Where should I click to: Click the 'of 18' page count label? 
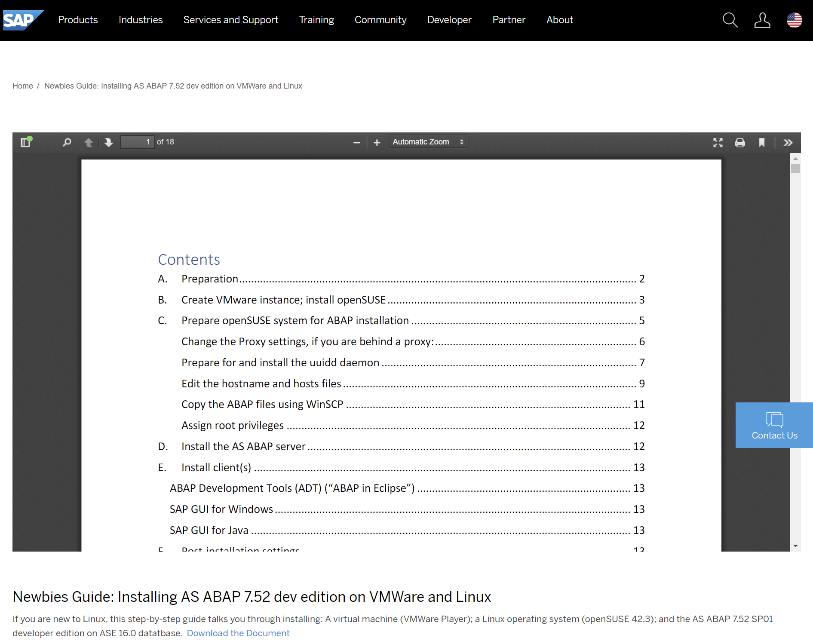point(166,142)
